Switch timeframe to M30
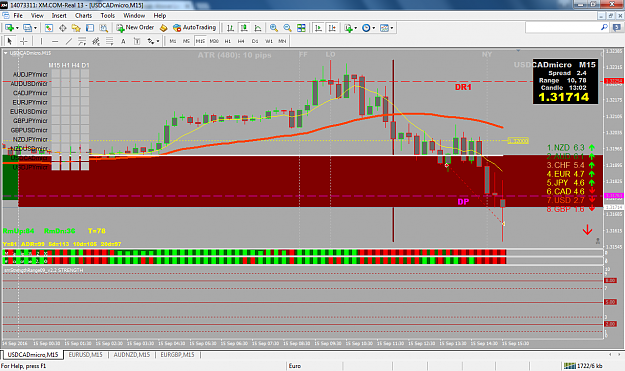The image size is (625, 371). (x=214, y=41)
